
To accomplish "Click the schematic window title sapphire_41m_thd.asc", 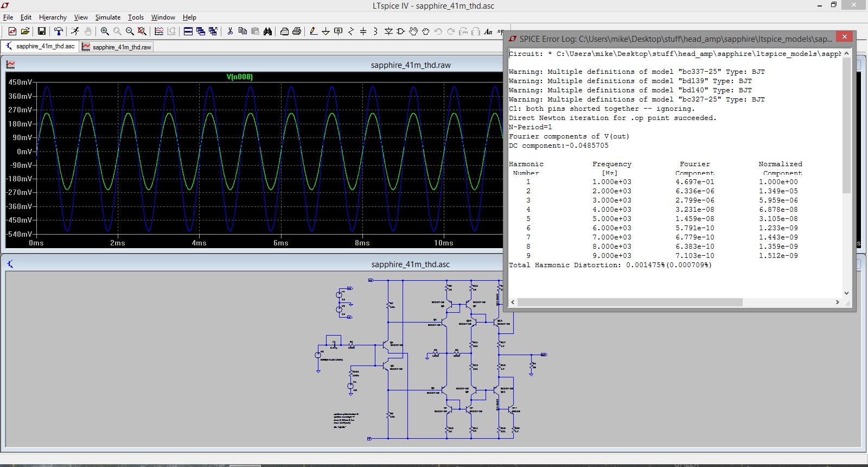I will click(x=411, y=264).
